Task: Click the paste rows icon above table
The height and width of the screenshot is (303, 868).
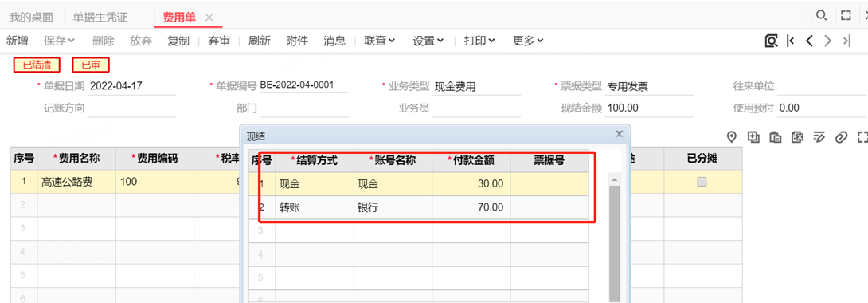Action: [776, 137]
